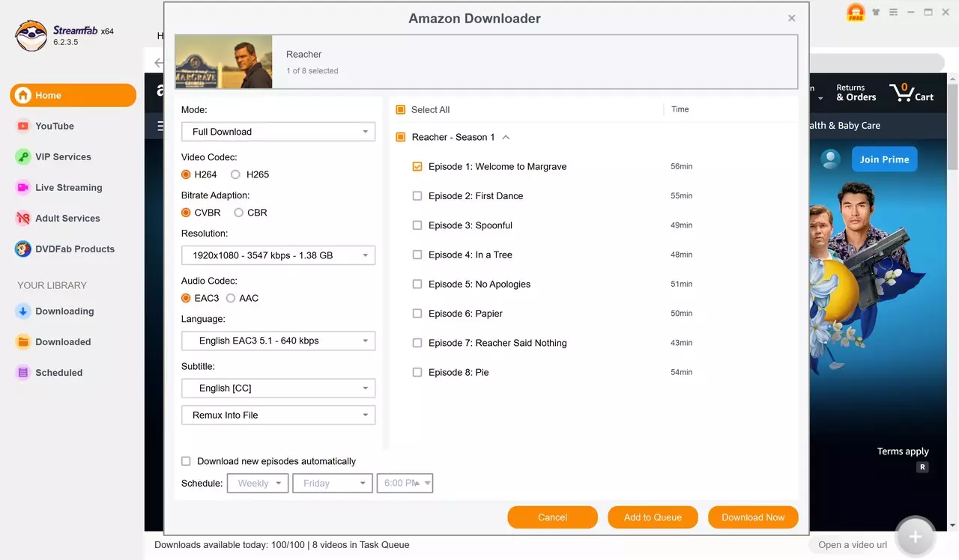The image size is (959, 560).
Task: Check Episode 5: No Apologies
Action: pyautogui.click(x=417, y=284)
